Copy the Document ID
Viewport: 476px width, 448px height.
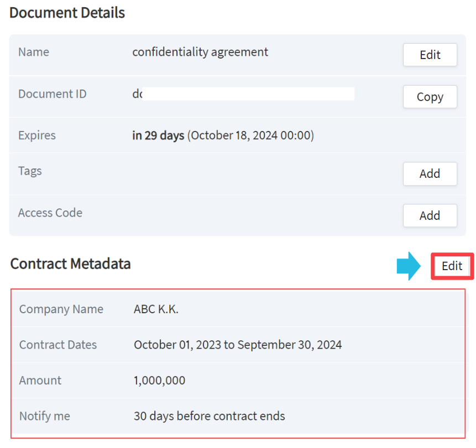click(x=430, y=97)
